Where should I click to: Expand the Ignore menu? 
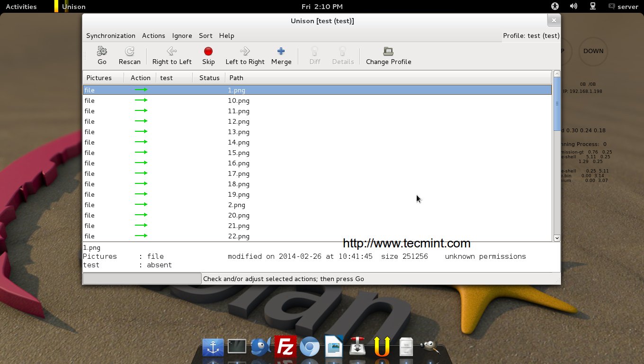coord(182,36)
